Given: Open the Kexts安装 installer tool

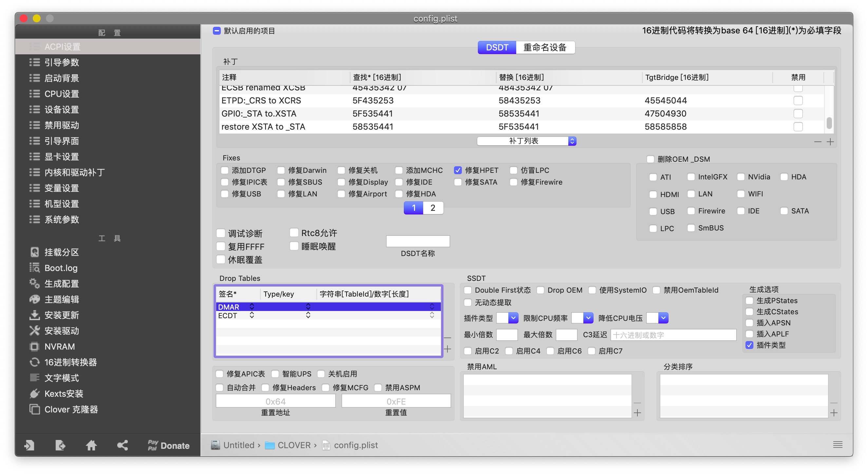Looking at the screenshot, I should 63,393.
